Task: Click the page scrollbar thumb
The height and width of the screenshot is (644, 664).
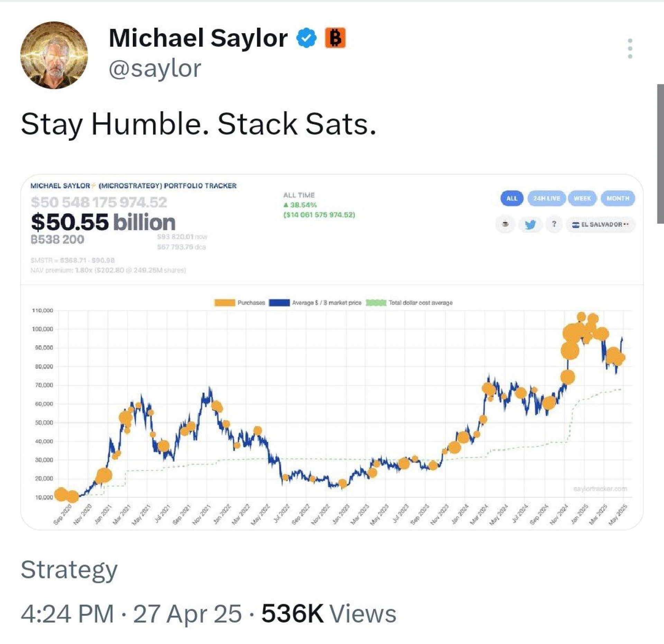Action: click(x=660, y=154)
